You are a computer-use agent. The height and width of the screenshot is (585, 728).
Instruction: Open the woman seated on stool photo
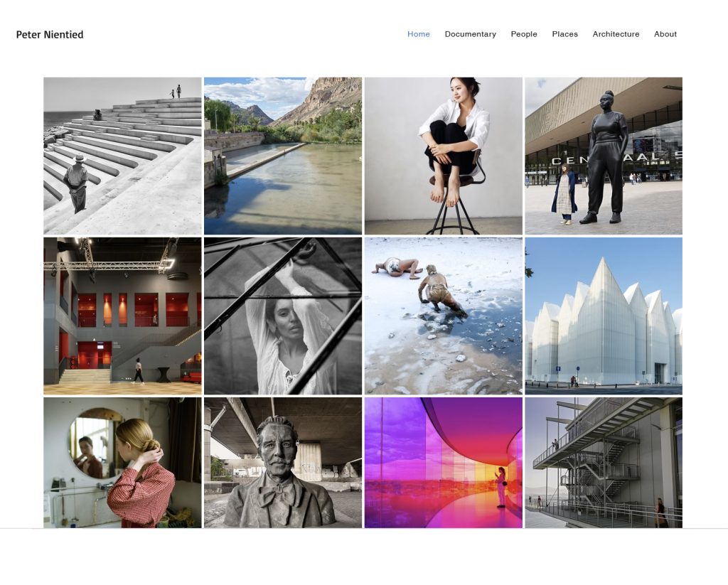pyautogui.click(x=444, y=156)
